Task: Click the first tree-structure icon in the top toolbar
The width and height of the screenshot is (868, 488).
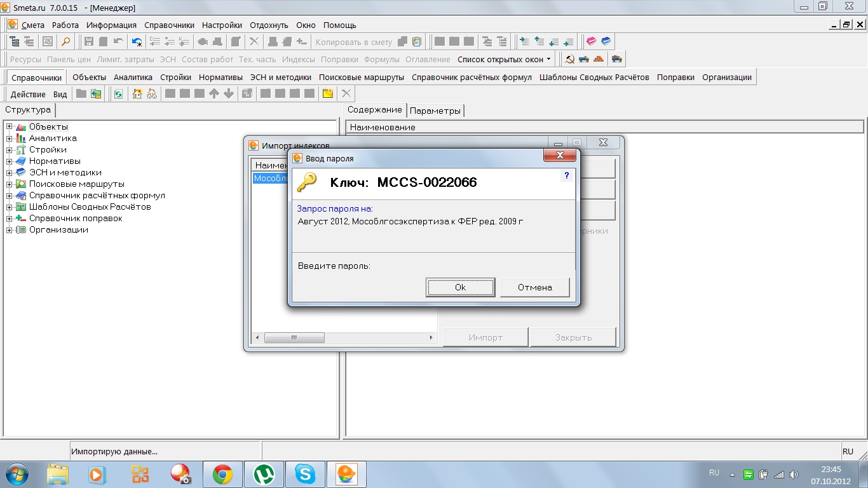Action: click(x=15, y=42)
